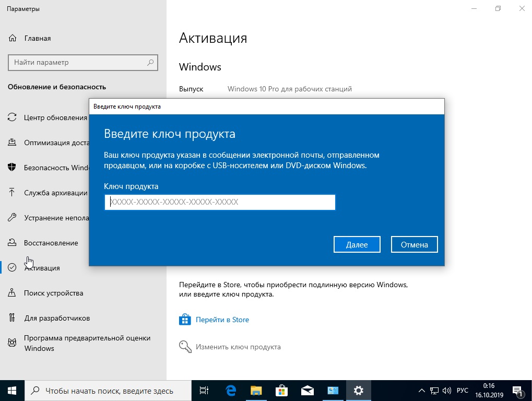Screen dimensions: 532x401
Task: Go to Главная settings page
Action: pos(38,38)
